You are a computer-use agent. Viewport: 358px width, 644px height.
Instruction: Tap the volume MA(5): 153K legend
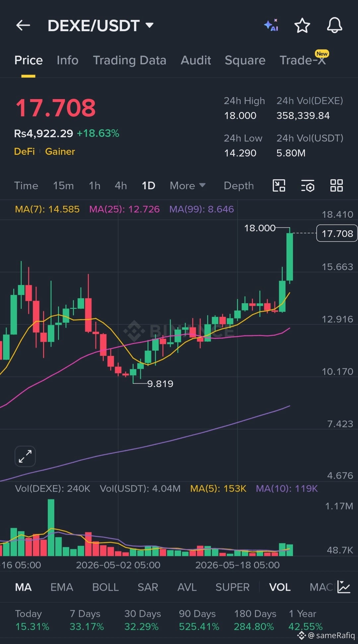click(218, 489)
